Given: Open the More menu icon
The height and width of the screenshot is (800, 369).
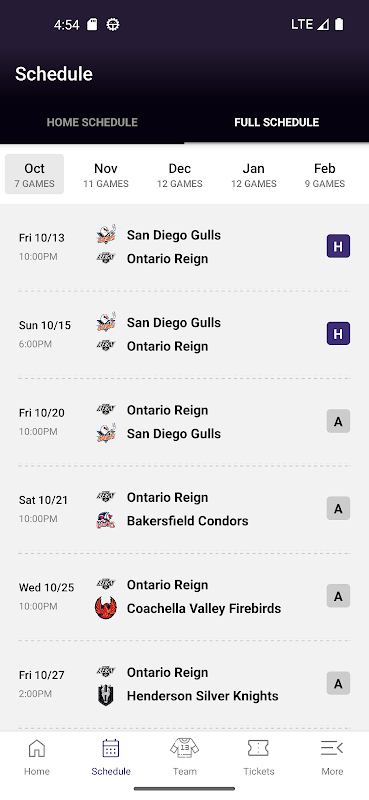Looking at the screenshot, I should click(332, 748).
